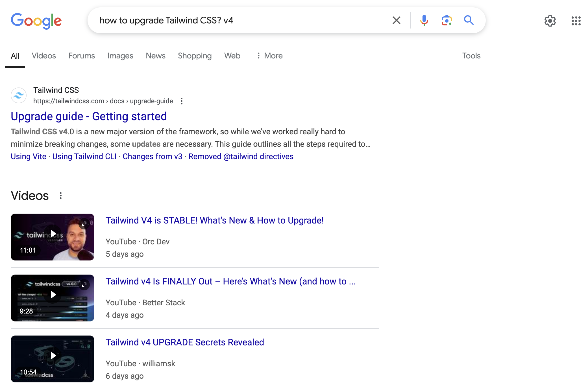Screen dimensions: 588x390
Task: Open the 'Using Tailwind CLI' sitelink
Action: point(84,156)
